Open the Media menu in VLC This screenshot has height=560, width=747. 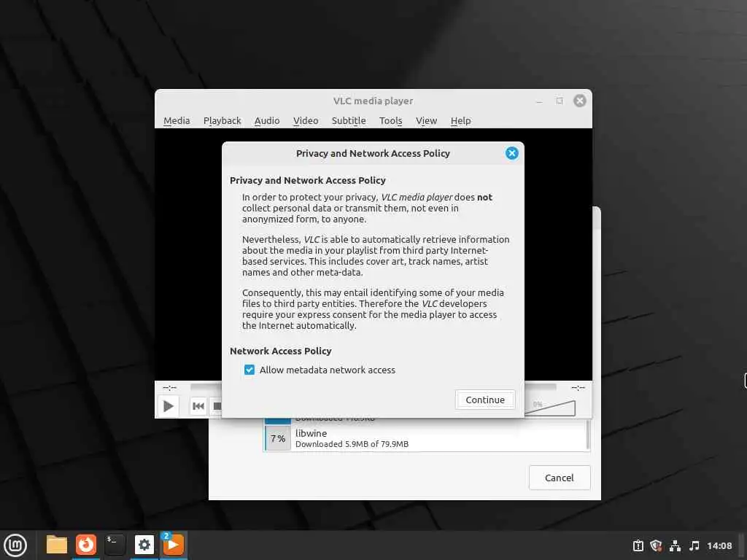tap(177, 120)
